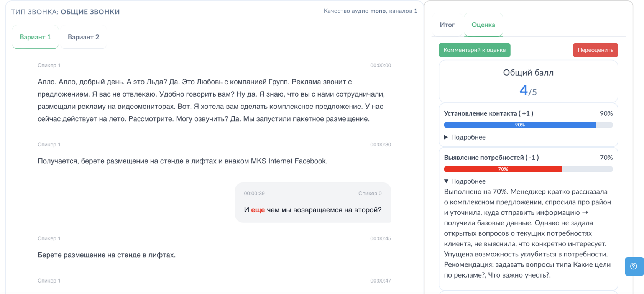Click the red 70% progress bar
This screenshot has height=294, width=644.
coord(503,169)
